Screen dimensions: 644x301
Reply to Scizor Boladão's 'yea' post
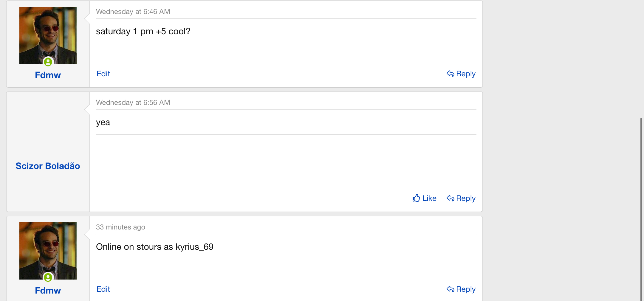(465, 198)
